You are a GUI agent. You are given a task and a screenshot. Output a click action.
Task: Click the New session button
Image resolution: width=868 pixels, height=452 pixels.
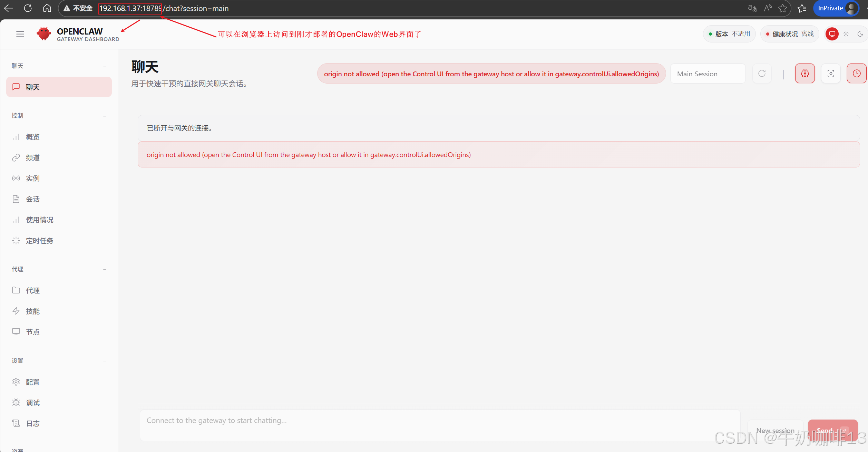[x=775, y=430]
